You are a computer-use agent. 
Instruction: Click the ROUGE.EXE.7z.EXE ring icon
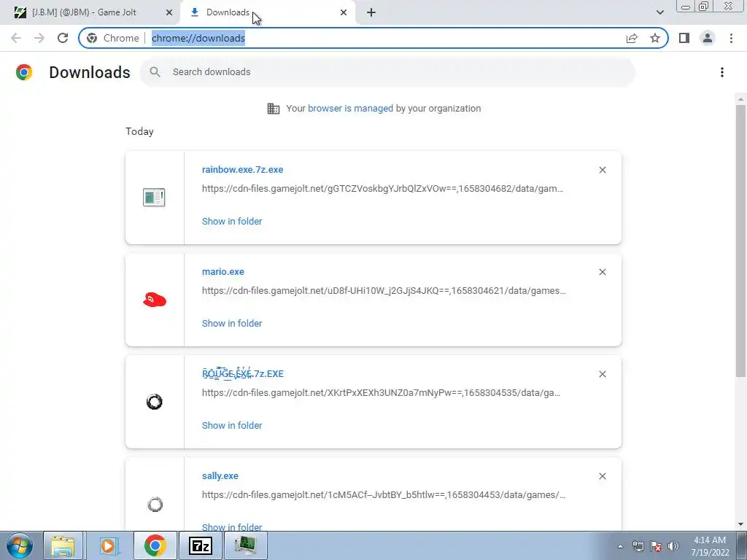155,402
